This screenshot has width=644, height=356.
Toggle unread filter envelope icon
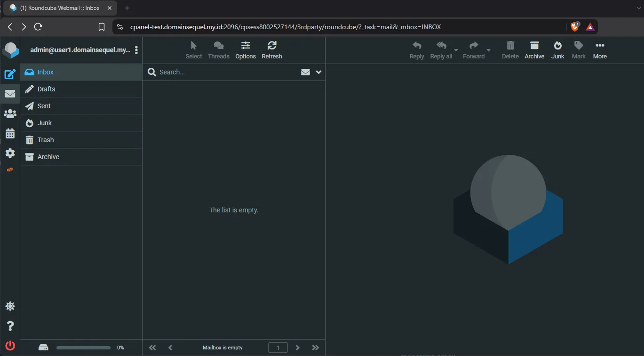[x=305, y=72]
